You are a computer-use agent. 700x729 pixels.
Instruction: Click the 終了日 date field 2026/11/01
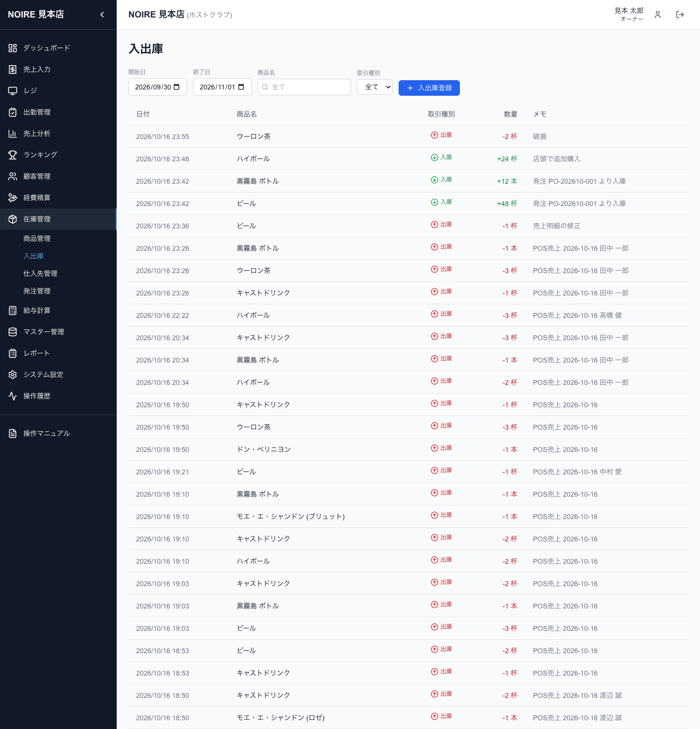(222, 87)
